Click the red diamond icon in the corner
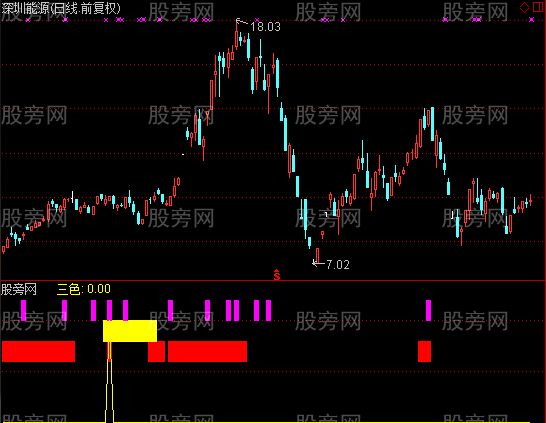 524,7
